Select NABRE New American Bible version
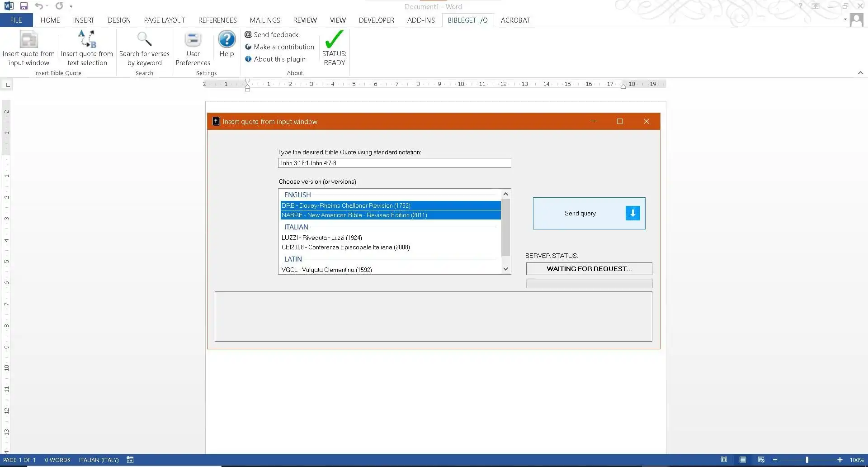This screenshot has height=467, width=868. point(391,215)
